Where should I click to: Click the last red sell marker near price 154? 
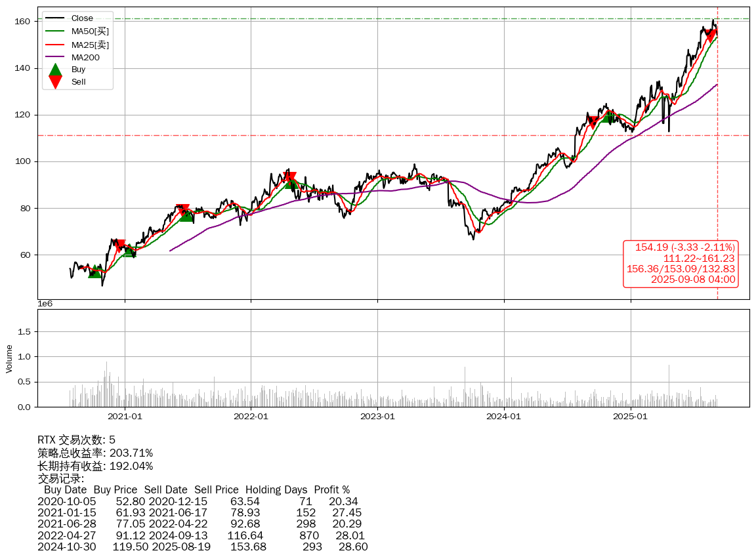pos(710,36)
